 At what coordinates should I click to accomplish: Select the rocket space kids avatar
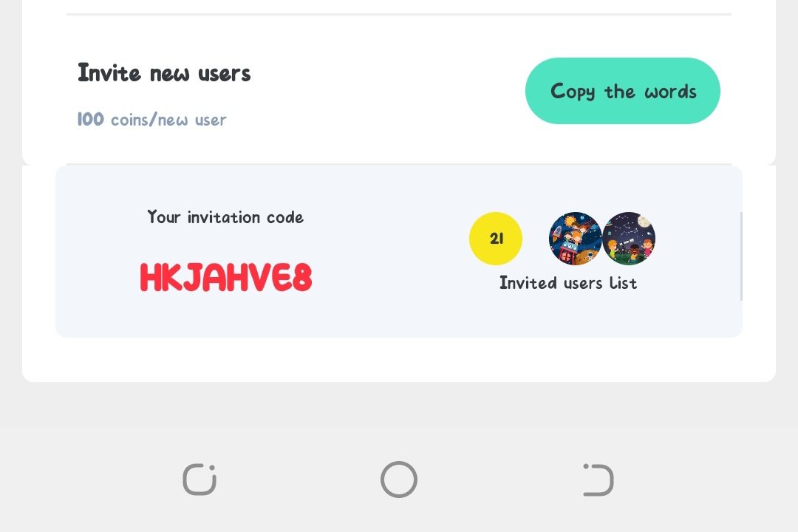[x=576, y=238]
